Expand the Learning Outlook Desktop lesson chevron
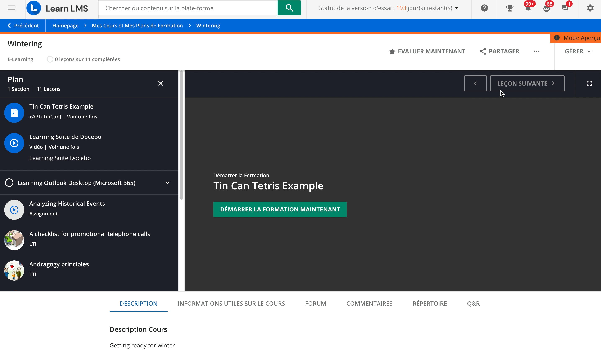601x364 pixels. coord(167,183)
